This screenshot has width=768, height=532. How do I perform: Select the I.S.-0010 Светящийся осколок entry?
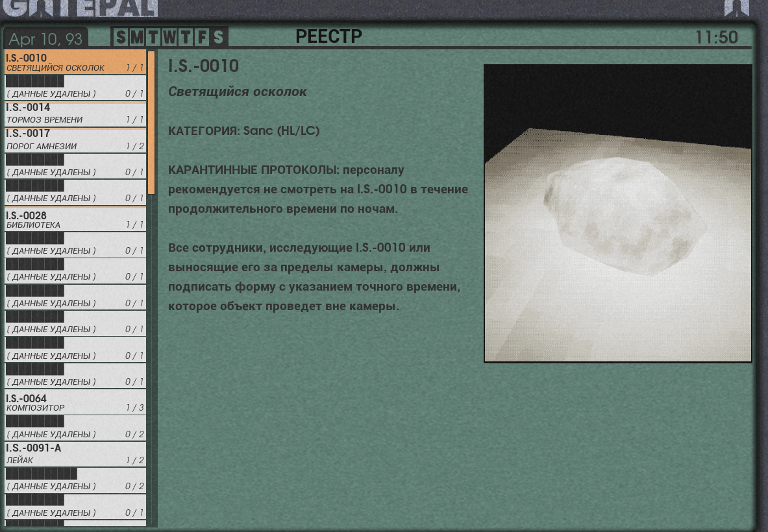click(x=75, y=62)
